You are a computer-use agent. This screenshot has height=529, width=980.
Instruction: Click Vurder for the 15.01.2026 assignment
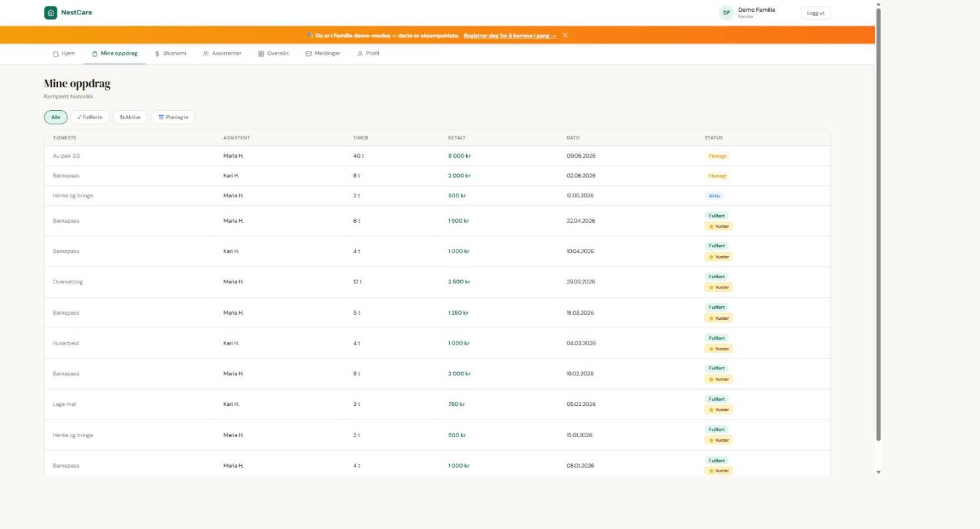point(719,440)
